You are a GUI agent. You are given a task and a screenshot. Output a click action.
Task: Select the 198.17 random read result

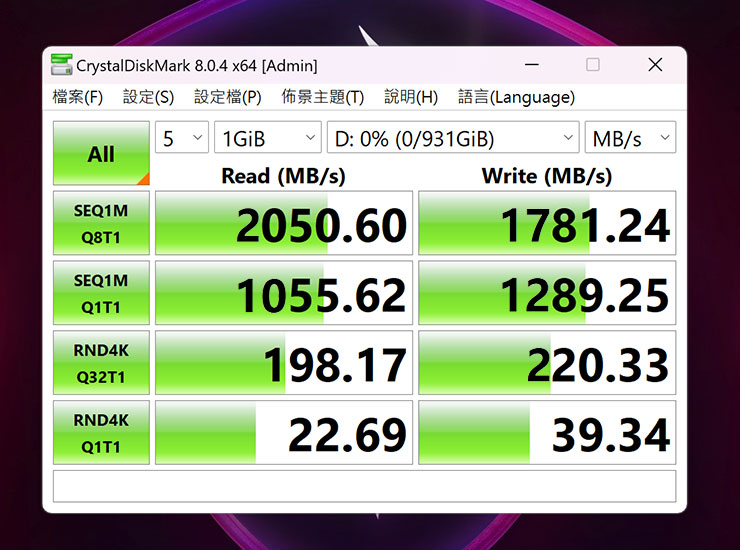coord(284,363)
